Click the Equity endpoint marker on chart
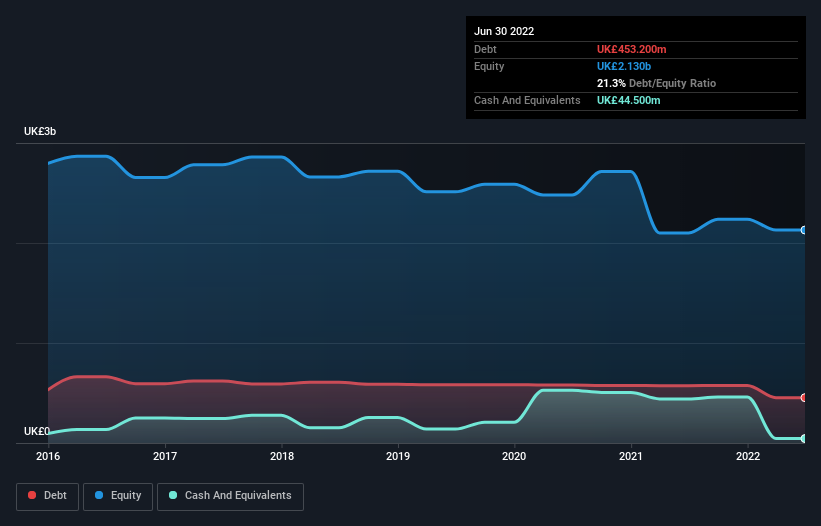 [x=804, y=230]
